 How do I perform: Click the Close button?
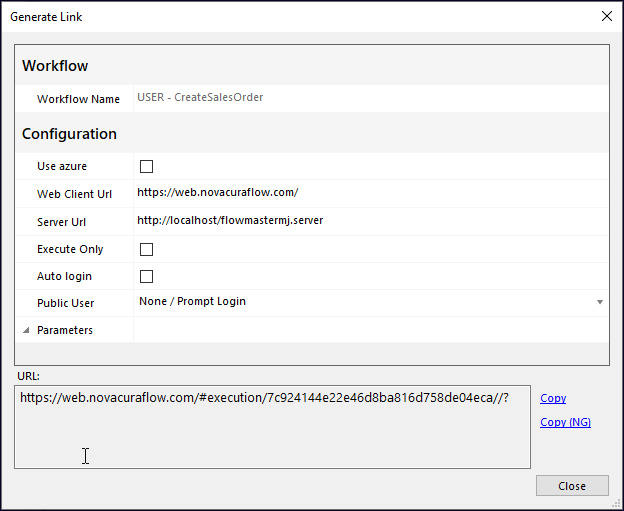(x=572, y=486)
